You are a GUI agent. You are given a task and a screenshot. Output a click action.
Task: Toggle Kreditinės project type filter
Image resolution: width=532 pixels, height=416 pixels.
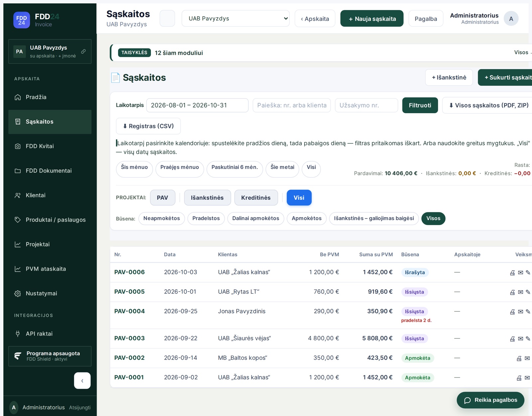(x=256, y=198)
